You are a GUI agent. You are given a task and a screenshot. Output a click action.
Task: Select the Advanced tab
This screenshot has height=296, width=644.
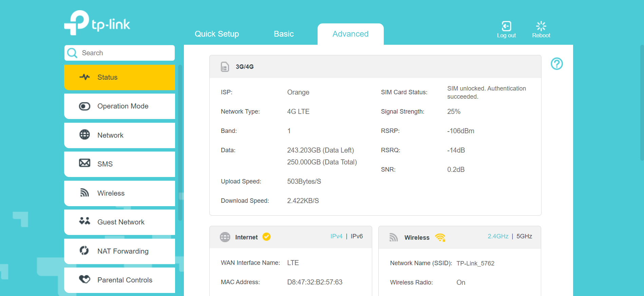[351, 34]
